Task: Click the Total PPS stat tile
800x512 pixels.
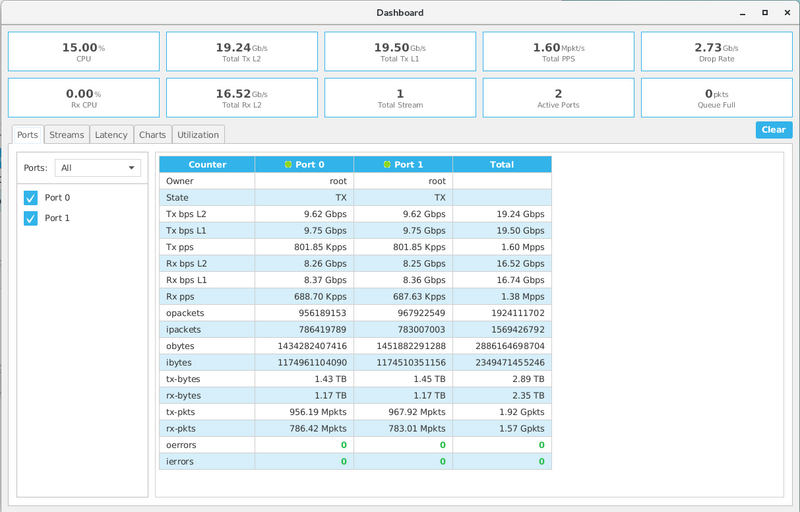Action: 558,52
